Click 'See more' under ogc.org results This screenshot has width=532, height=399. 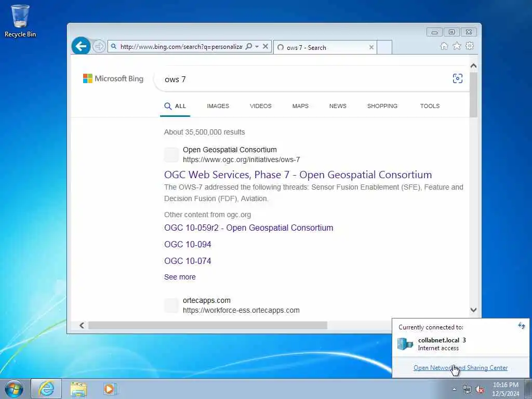[180, 277]
